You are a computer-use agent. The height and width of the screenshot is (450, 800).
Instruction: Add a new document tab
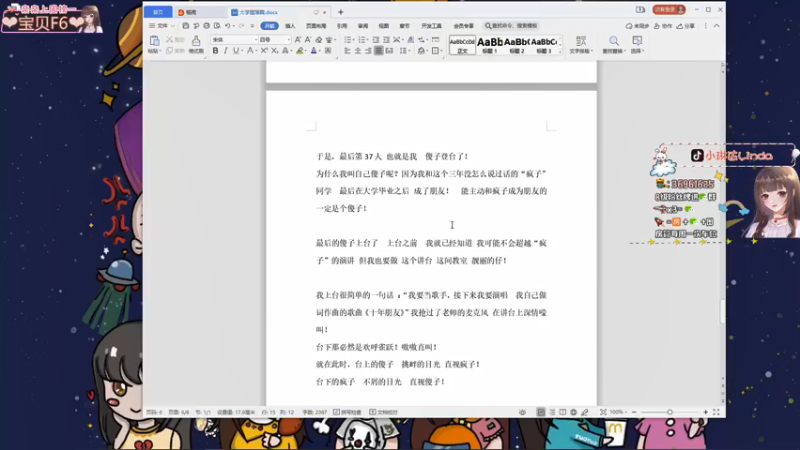coord(341,12)
